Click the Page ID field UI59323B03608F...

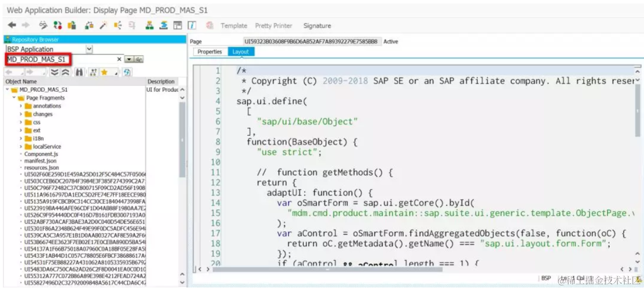tap(313, 42)
